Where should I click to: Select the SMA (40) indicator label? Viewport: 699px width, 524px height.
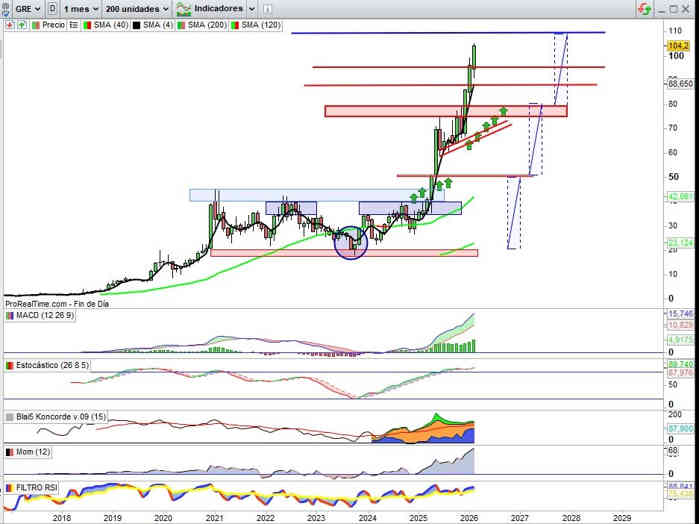pyautogui.click(x=108, y=23)
